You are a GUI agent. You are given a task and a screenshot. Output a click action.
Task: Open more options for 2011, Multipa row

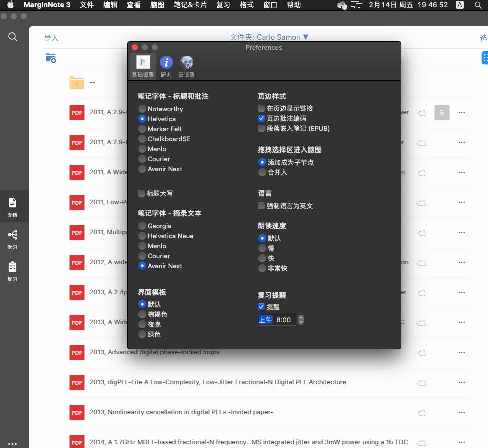coord(462,233)
